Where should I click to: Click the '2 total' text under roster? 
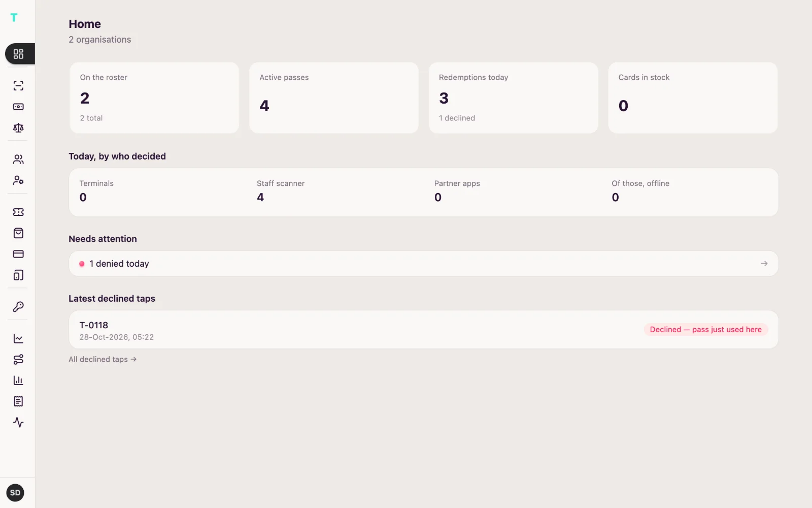coord(91,118)
